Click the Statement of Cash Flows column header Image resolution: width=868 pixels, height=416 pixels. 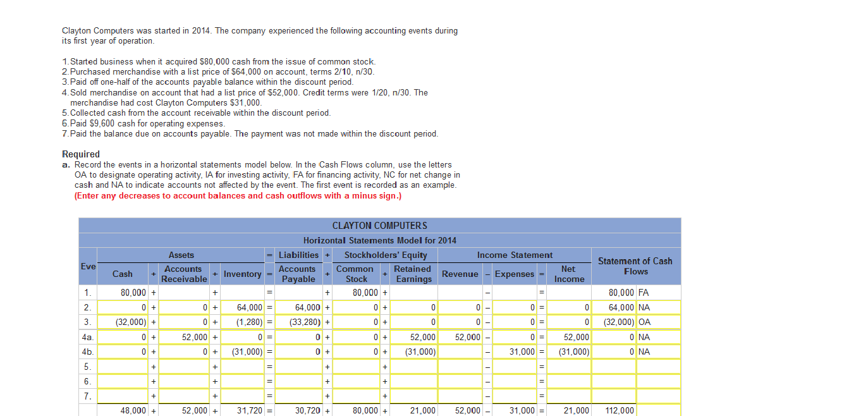tap(635, 266)
